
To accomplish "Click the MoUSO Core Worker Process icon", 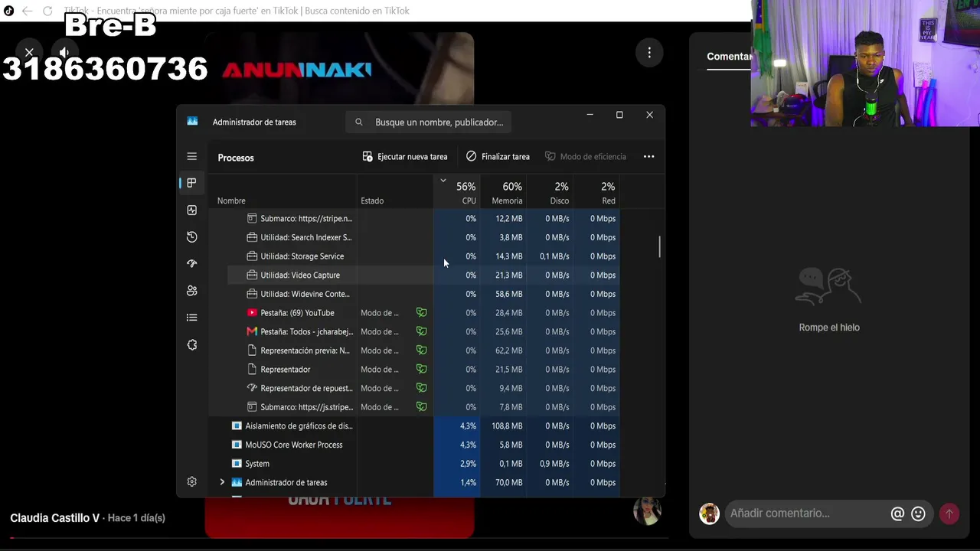I will [237, 445].
